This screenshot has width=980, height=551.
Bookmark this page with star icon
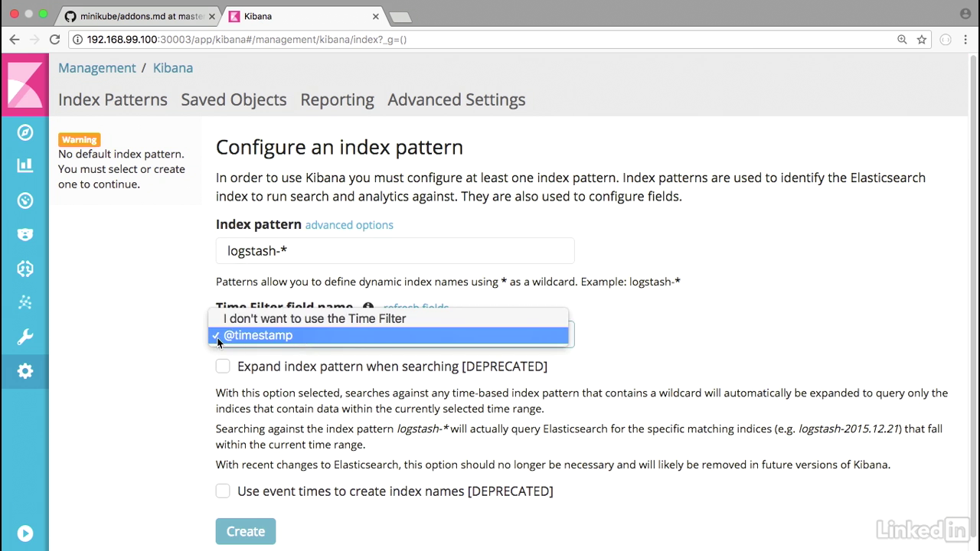pos(922,39)
